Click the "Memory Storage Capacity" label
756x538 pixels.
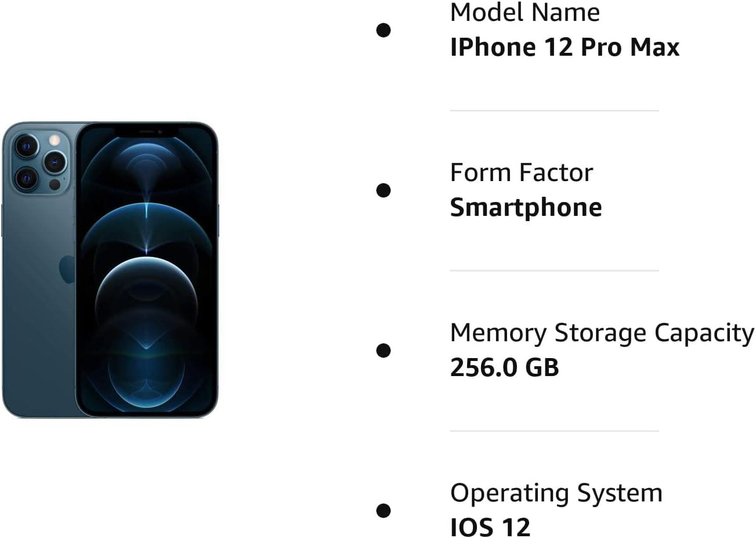pos(602,333)
